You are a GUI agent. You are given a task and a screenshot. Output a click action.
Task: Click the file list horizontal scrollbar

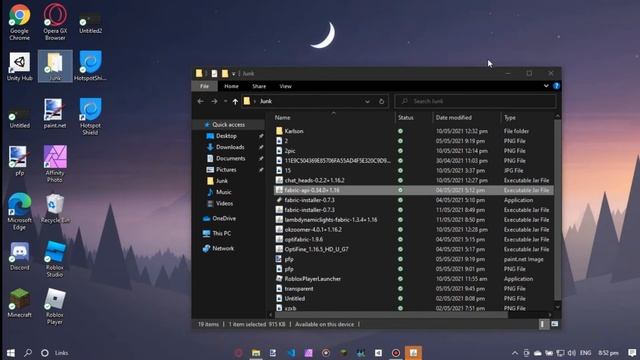391,315
